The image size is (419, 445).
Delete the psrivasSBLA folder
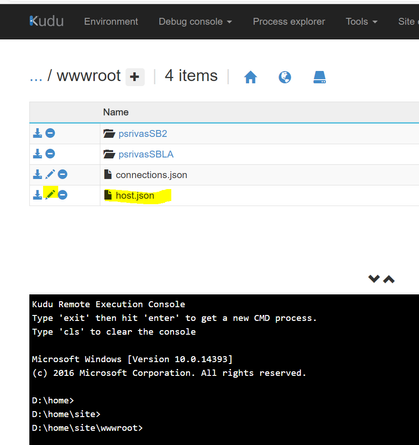50,154
